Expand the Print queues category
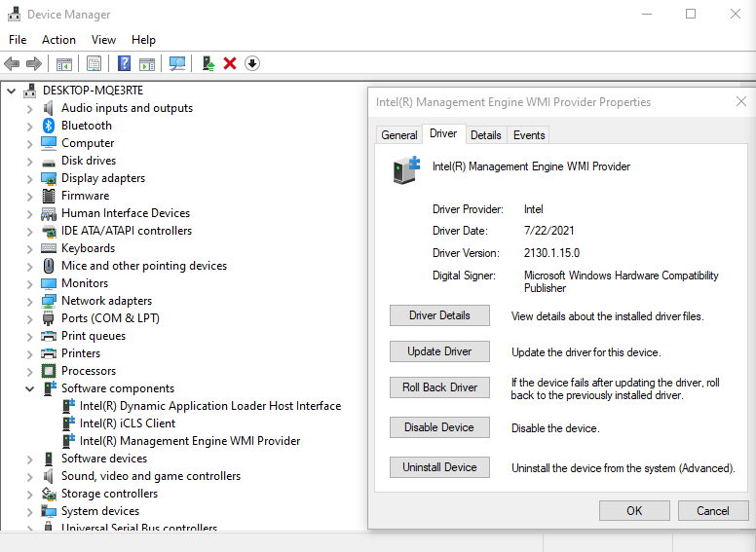Viewport: 756px width, 552px height. [30, 337]
